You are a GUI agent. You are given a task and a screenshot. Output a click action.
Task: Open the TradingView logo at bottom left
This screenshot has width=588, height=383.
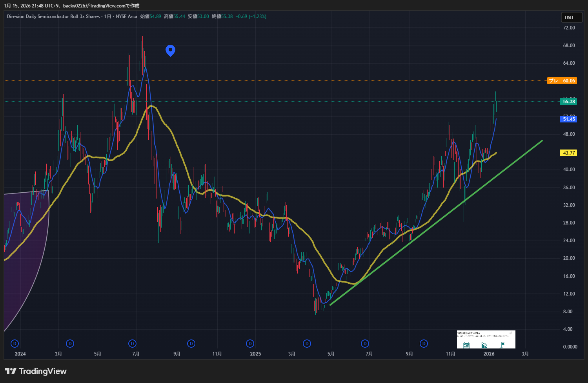[36, 371]
